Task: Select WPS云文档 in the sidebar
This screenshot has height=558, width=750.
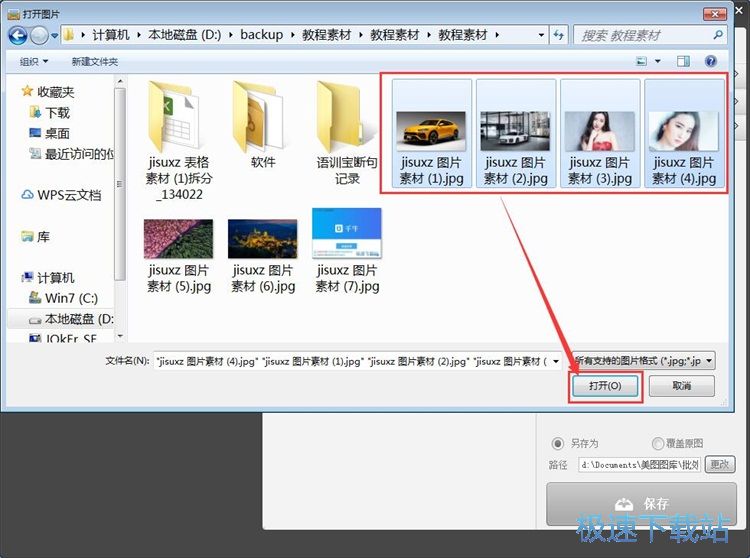Action: 61,195
